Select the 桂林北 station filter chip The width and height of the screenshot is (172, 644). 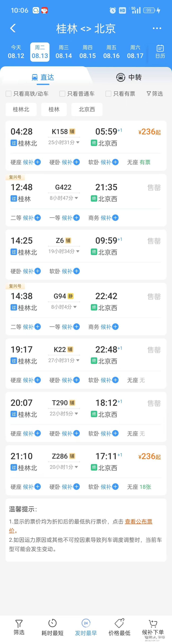(x=21, y=109)
